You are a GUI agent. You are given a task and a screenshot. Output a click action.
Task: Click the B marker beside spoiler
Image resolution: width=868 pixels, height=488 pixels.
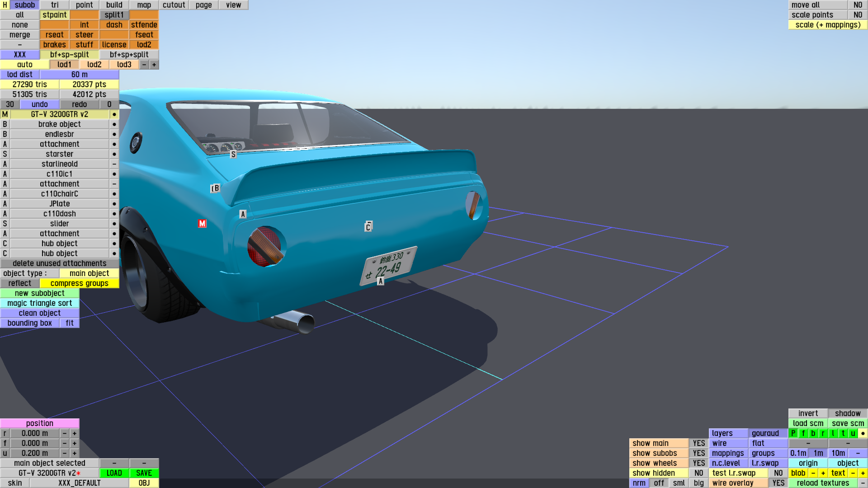tap(216, 188)
